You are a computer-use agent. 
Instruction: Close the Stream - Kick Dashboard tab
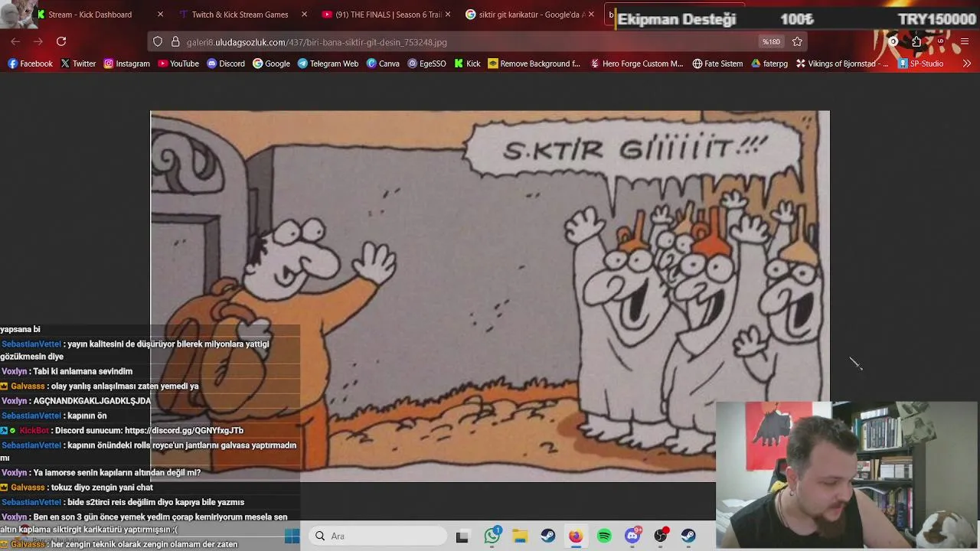pyautogui.click(x=160, y=15)
